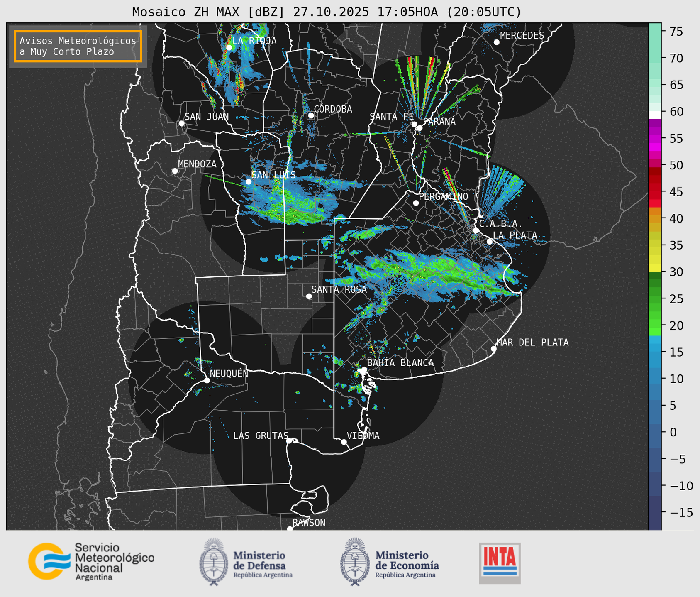Click the Ministerio de Defensa logo
Viewport: 700px width, 597px height.
[x=246, y=562]
